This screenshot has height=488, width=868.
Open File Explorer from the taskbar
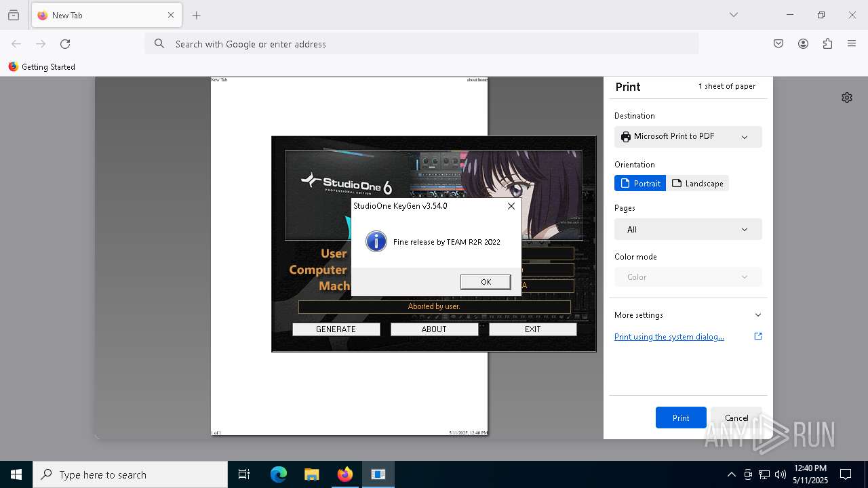(x=311, y=474)
